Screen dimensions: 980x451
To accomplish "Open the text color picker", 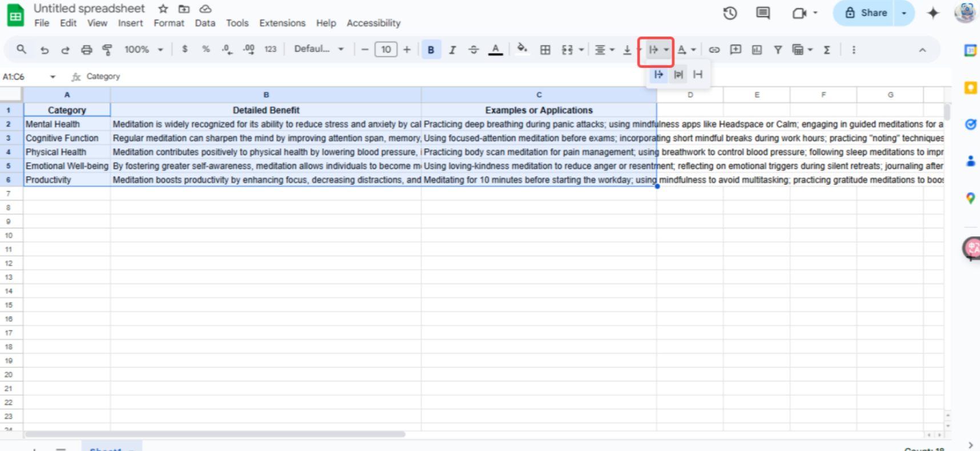I will click(x=496, y=50).
